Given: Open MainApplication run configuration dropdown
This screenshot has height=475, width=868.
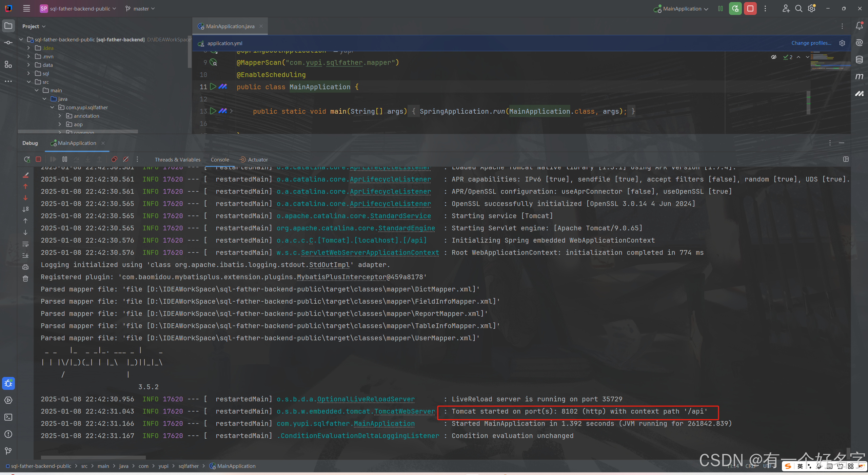Looking at the screenshot, I should (681, 8).
